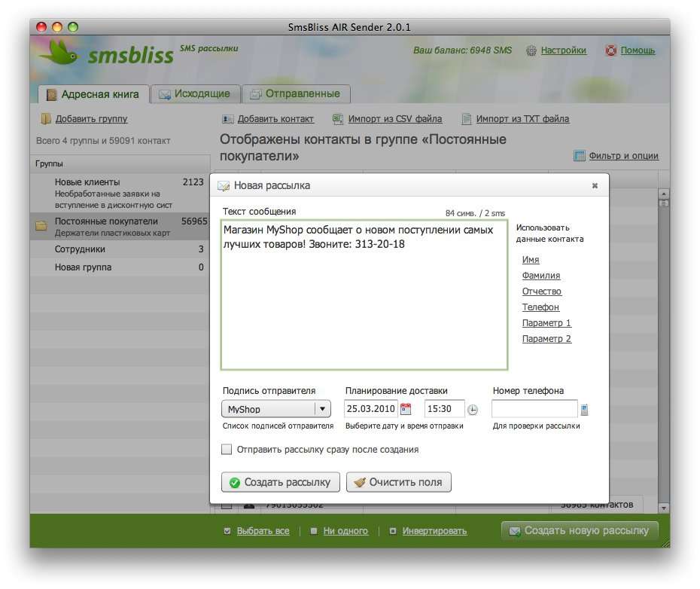
Task: Select the Новая группа group
Action: [x=120, y=267]
